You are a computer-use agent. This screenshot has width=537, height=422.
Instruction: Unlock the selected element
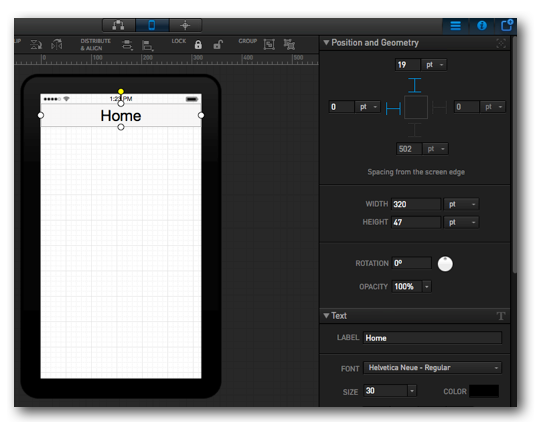pos(218,45)
